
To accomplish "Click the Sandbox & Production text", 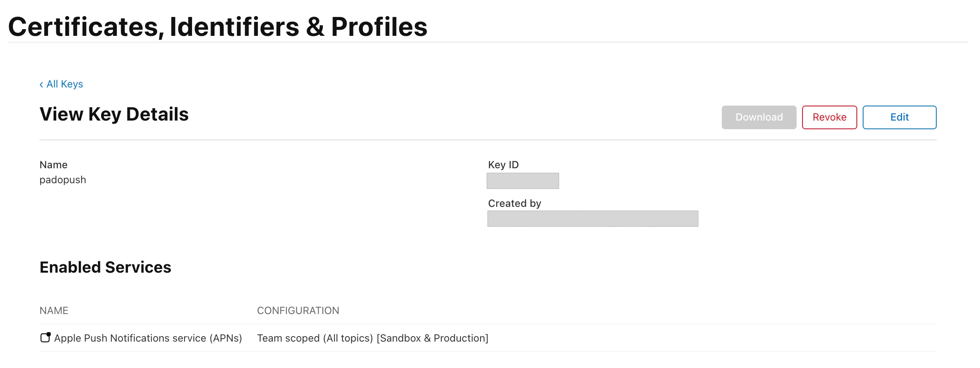I will [432, 338].
